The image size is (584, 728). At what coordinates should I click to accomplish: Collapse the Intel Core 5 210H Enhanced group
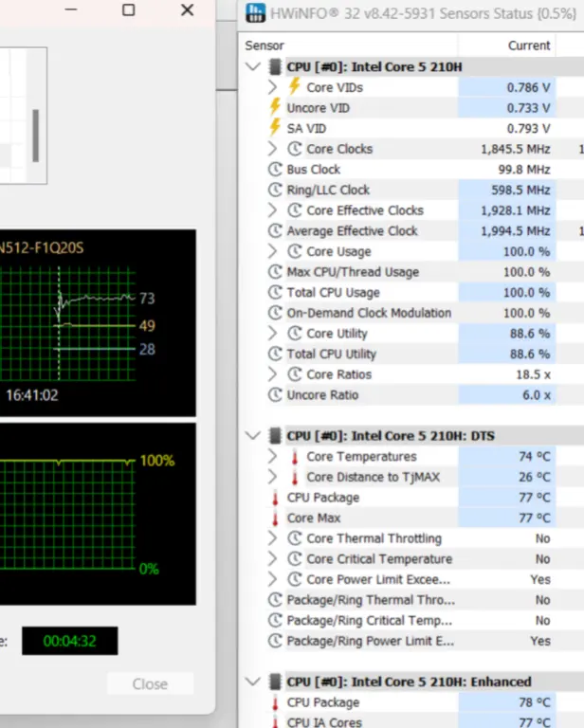pyautogui.click(x=253, y=682)
